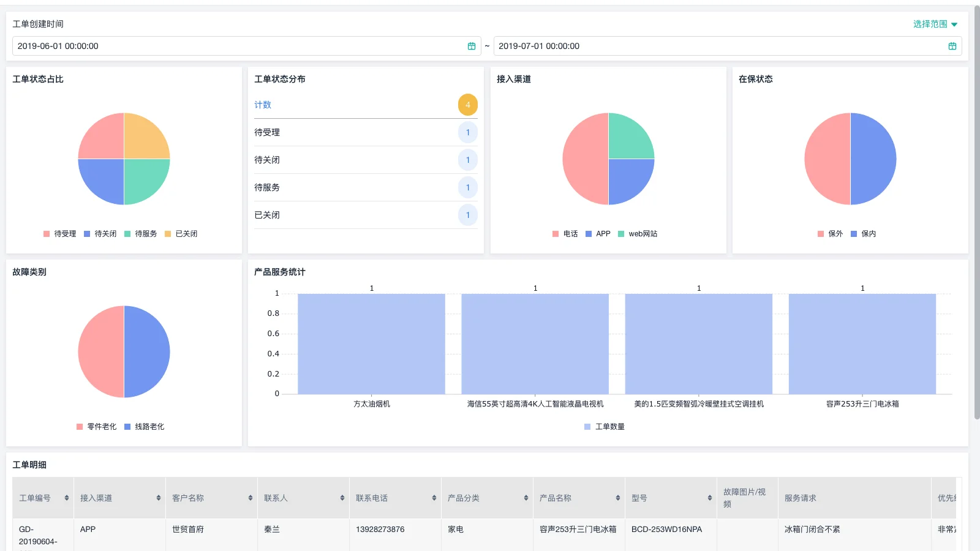Click the sort icon on 产品名称 column

(617, 498)
